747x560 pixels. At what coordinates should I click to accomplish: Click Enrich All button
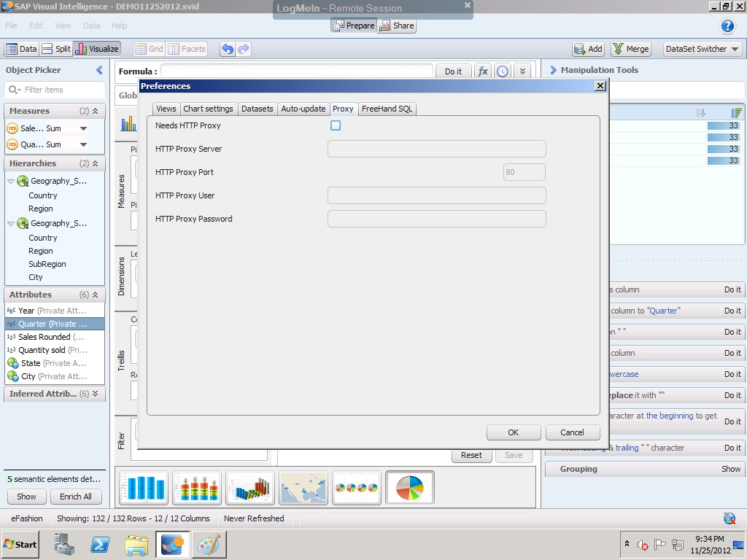click(76, 497)
